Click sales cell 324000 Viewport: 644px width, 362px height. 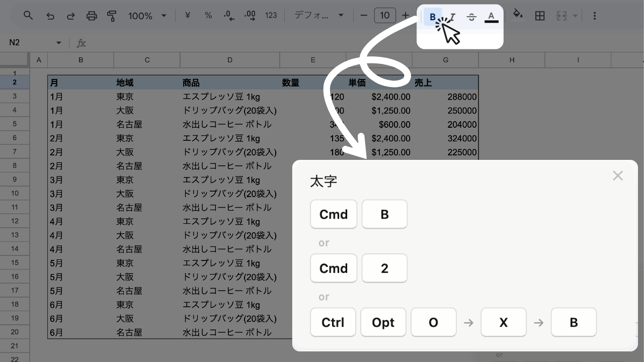click(x=445, y=138)
